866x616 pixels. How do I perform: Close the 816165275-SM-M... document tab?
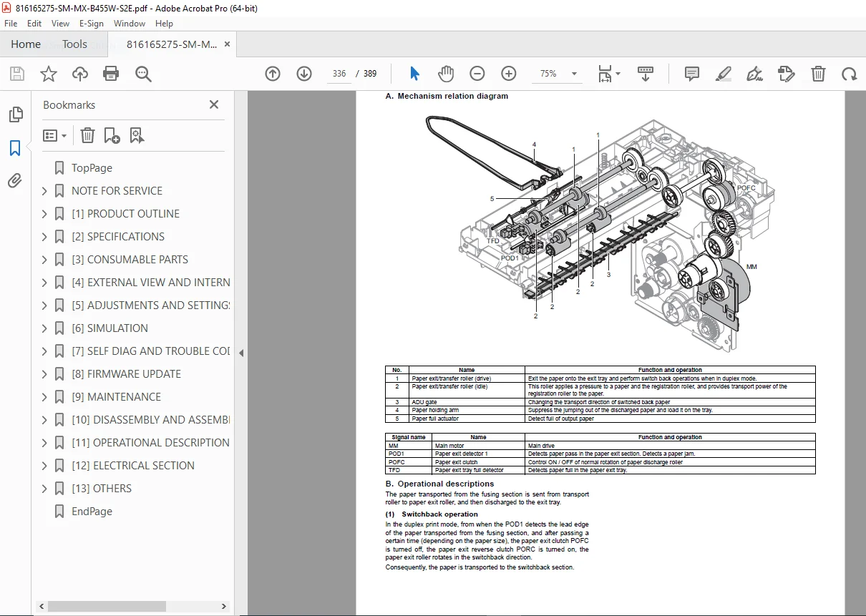pos(227,44)
